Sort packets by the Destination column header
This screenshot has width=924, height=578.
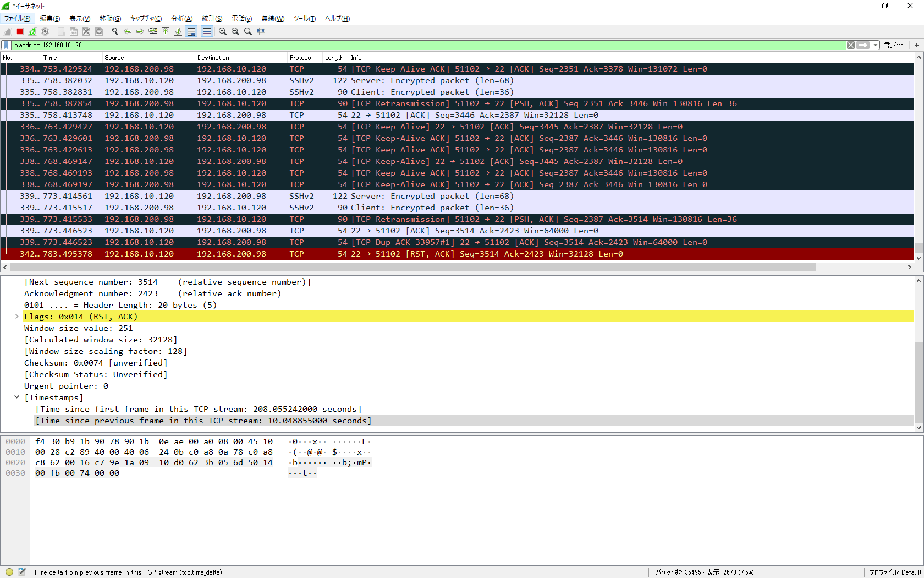(241, 58)
